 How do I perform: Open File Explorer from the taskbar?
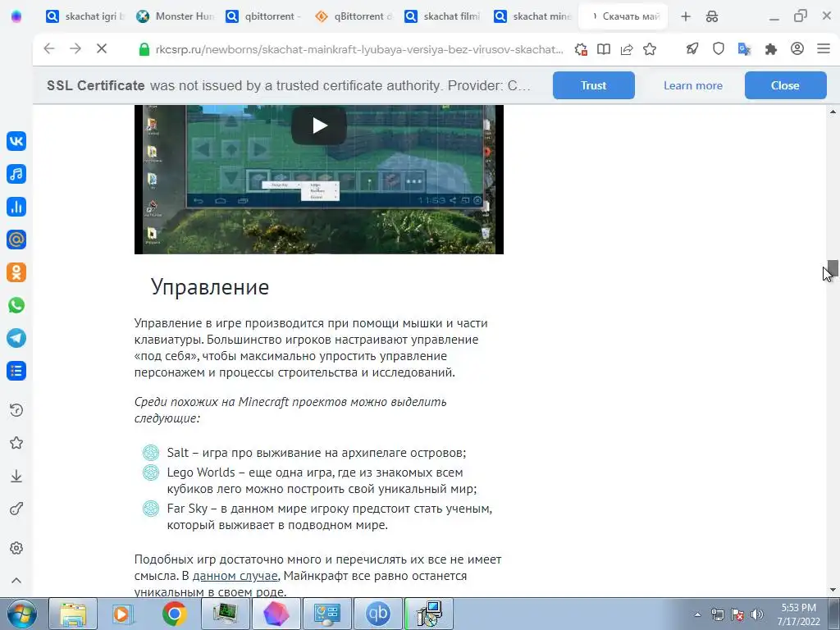pos(73,614)
